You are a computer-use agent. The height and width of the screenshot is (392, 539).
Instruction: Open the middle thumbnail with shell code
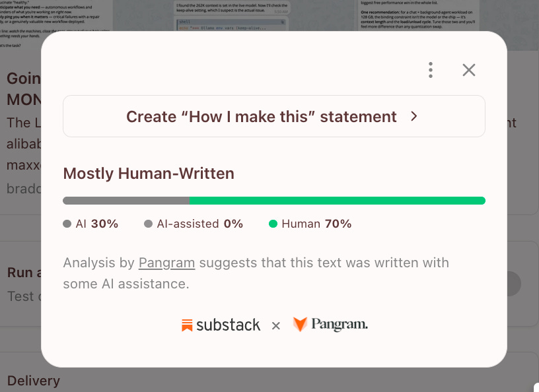(233, 15)
